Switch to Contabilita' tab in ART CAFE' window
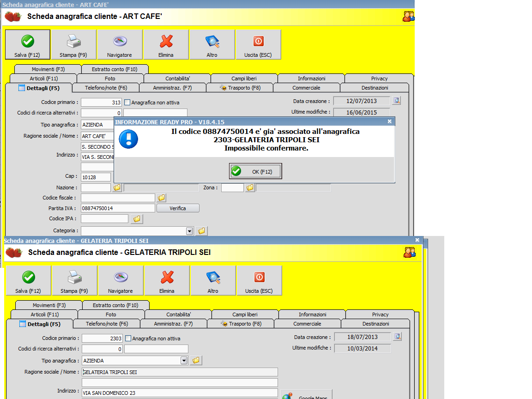The height and width of the screenshot is (399, 532). (x=177, y=79)
